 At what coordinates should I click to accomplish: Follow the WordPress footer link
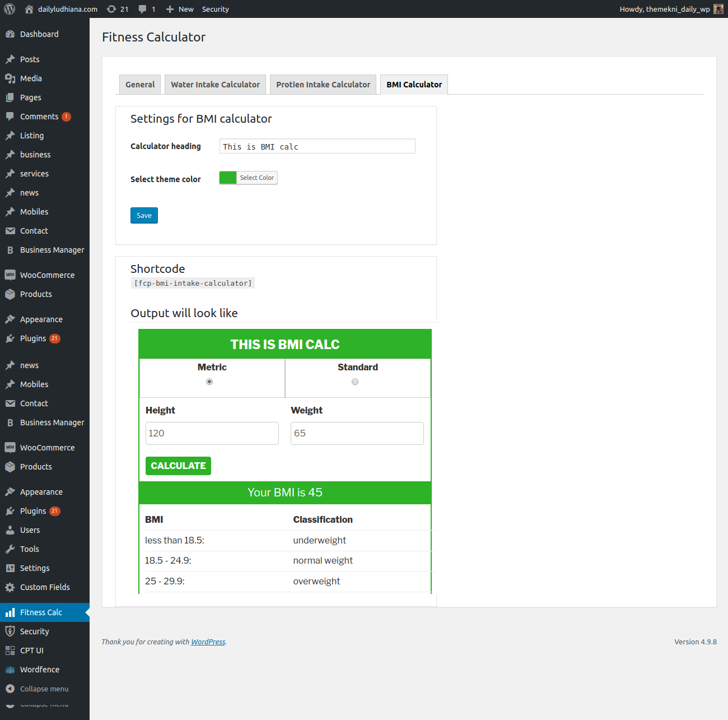(208, 642)
